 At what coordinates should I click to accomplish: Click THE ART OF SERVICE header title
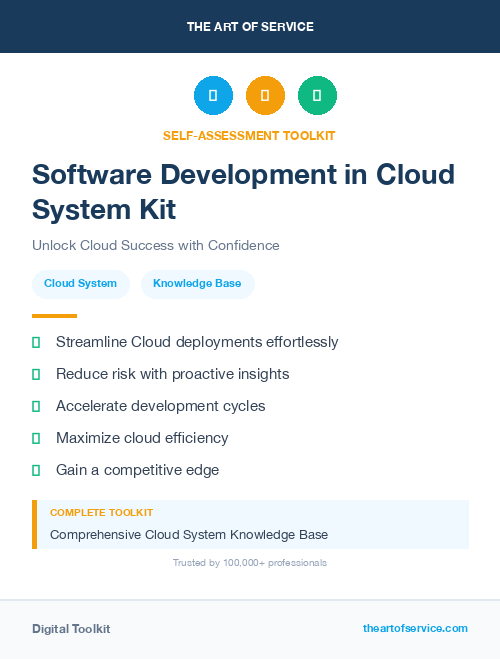click(250, 27)
